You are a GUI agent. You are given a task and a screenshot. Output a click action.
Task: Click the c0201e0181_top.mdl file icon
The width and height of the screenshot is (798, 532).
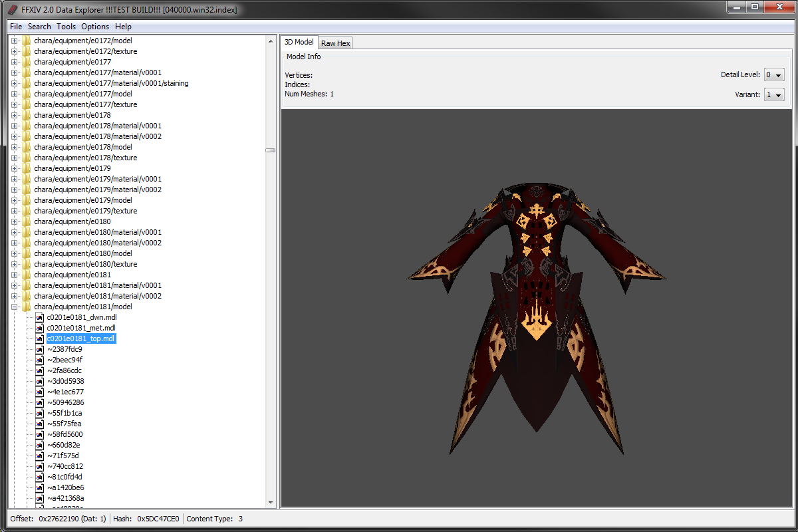(x=39, y=338)
